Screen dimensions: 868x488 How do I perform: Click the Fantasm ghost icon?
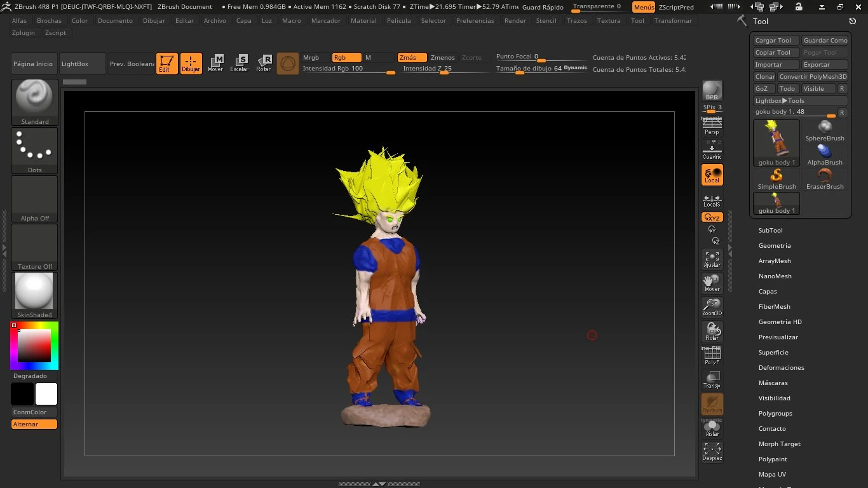click(x=712, y=404)
